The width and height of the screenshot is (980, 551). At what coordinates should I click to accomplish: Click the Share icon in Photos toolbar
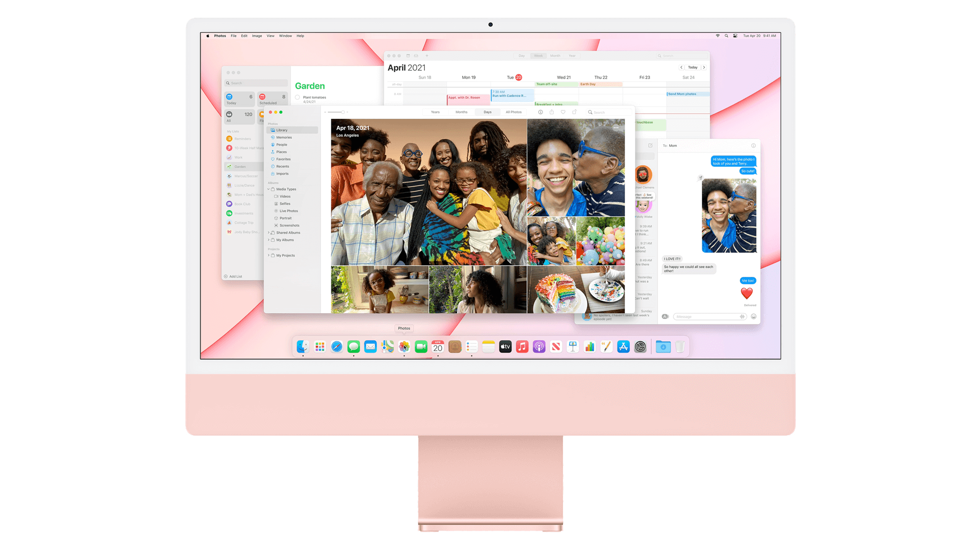pos(552,112)
